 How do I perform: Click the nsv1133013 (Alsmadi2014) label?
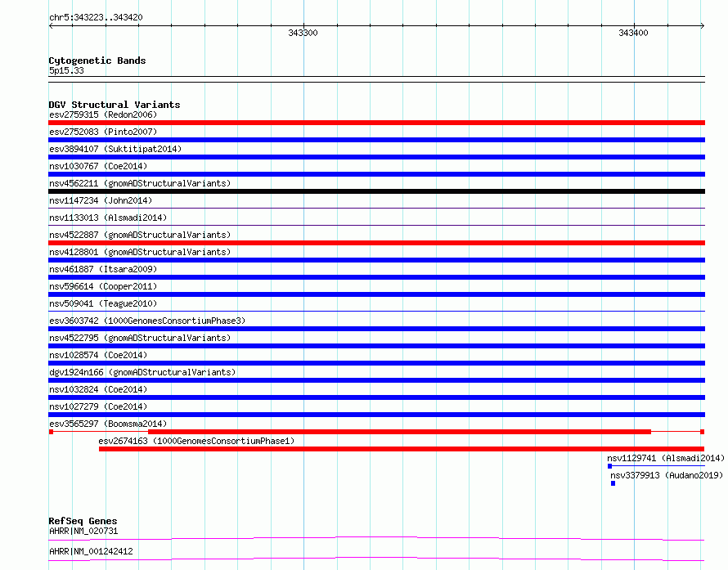tap(108, 218)
